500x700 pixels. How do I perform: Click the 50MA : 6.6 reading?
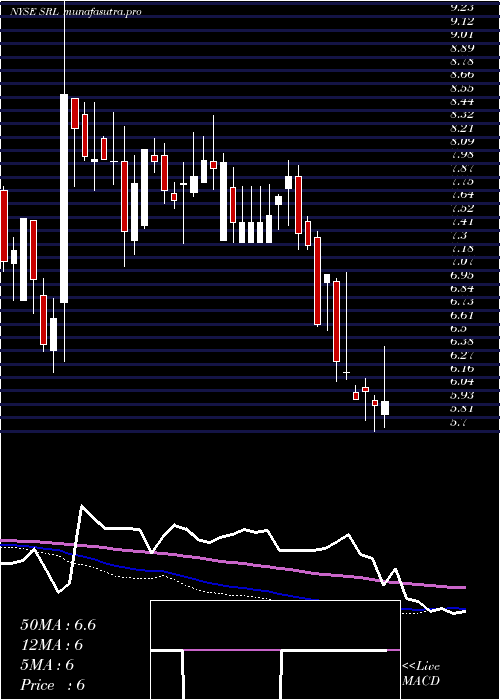click(x=58, y=625)
